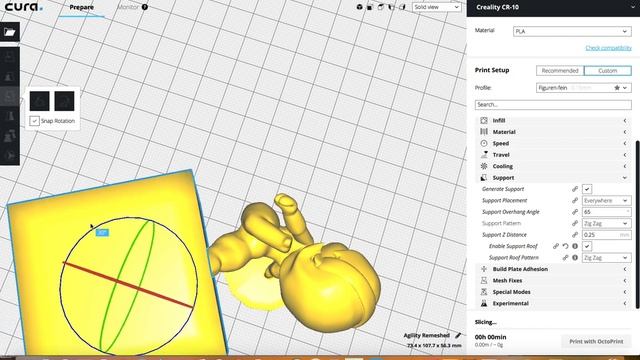Screen dimensions: 640x360
Task: Click info icon for Enable Support Roof
Action: tap(575, 246)
